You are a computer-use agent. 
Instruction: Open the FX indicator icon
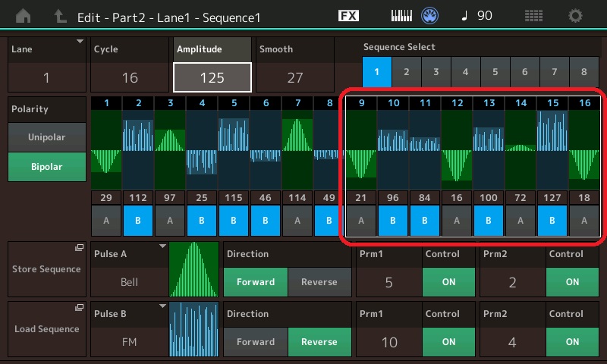(x=348, y=15)
